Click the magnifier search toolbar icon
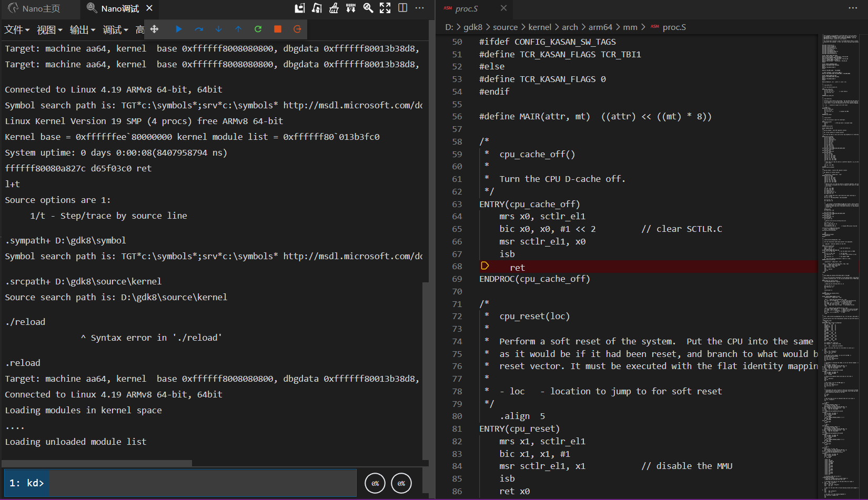Screen dimensions: 868x500 point(368,8)
